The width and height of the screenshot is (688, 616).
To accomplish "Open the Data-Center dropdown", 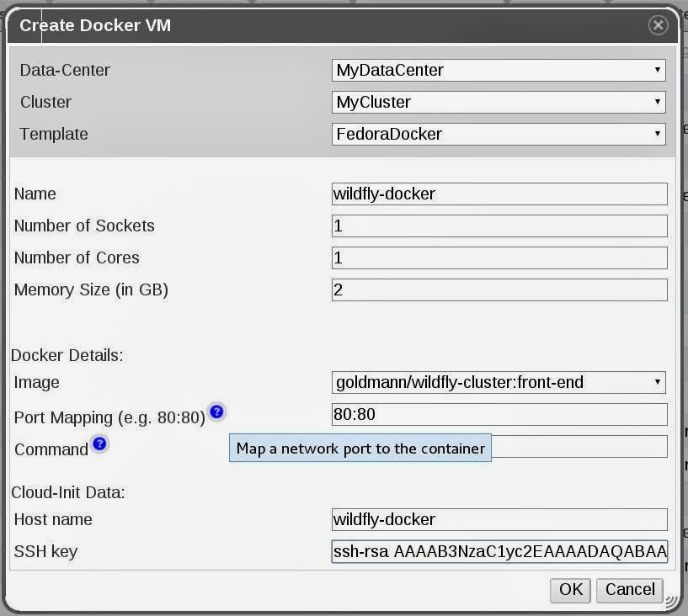I will click(x=499, y=71).
